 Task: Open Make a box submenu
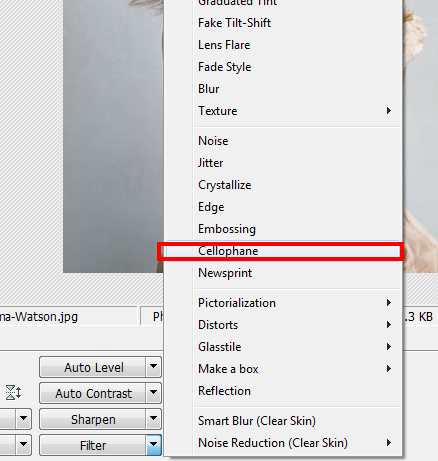pyautogui.click(x=283, y=369)
